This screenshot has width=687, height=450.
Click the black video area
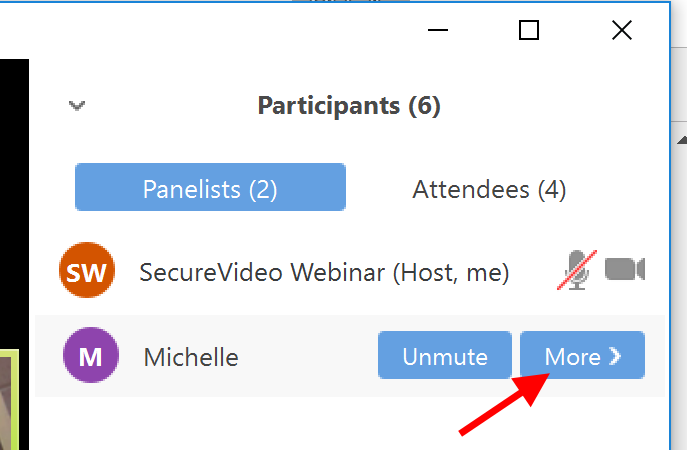[x=14, y=200]
